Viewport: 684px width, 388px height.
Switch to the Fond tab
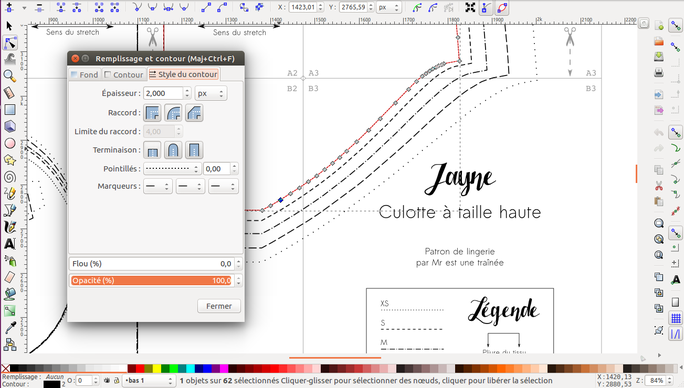[85, 75]
